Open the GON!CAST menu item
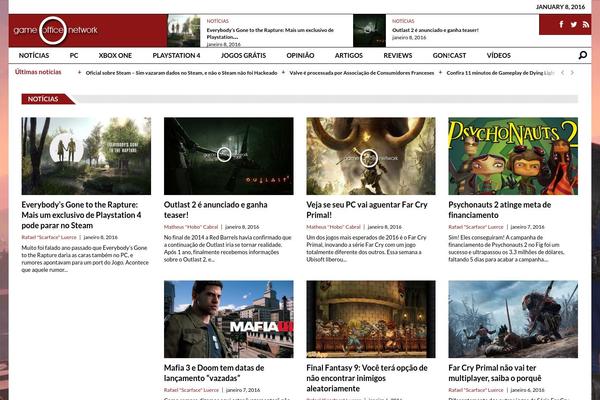This screenshot has width=600, height=400. pos(449,56)
